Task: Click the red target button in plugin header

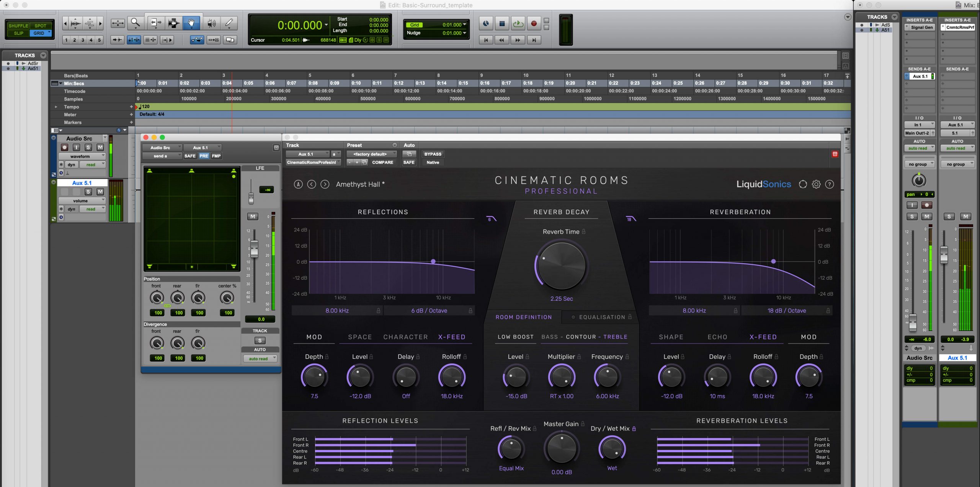Action: pos(835,154)
